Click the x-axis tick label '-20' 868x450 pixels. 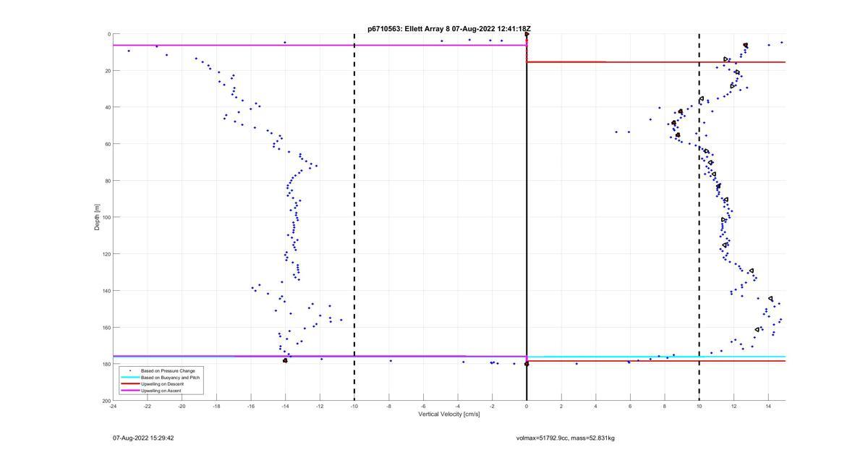coord(182,406)
